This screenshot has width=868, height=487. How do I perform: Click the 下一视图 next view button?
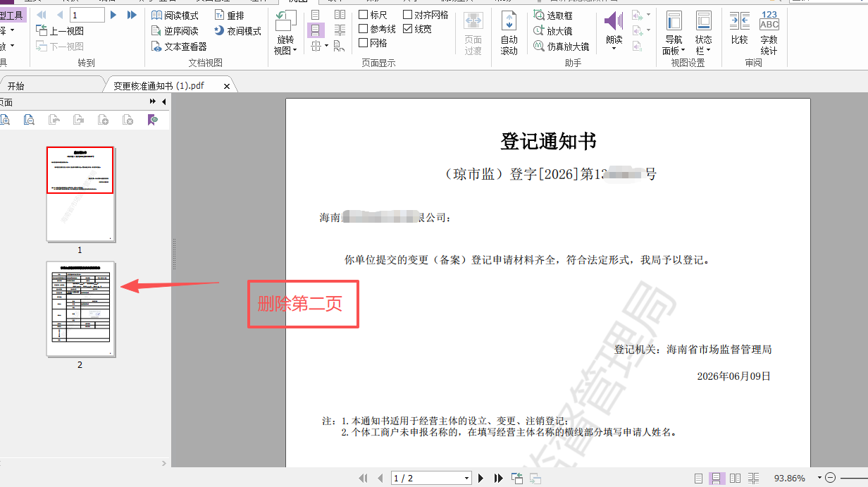(60, 47)
